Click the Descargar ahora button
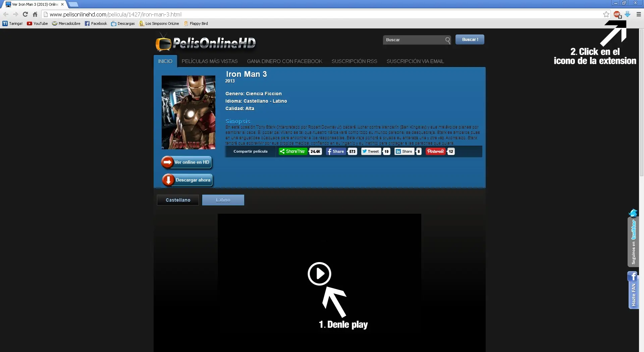Screen dimensions: 644x352 (x=187, y=180)
